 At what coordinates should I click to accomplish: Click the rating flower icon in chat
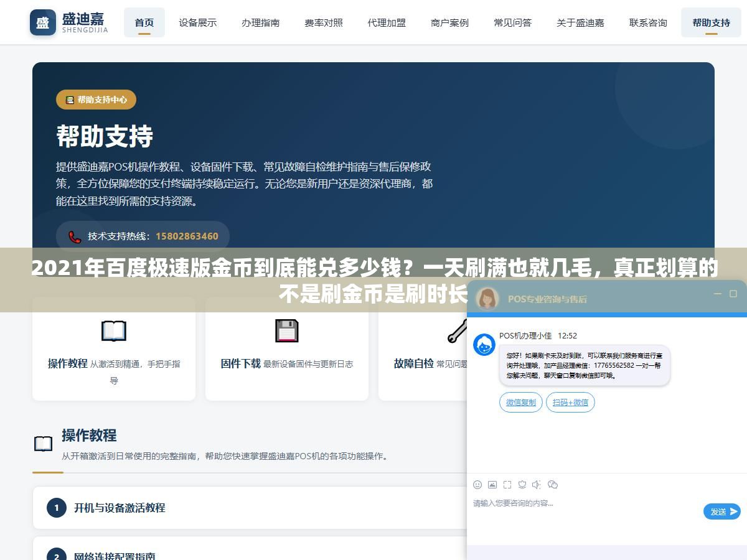pos(522,485)
